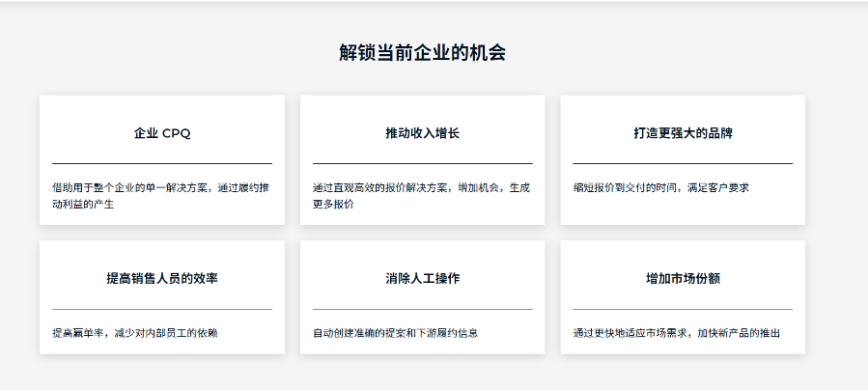Select the 企业 CPQ card title
This screenshot has width=868, height=390.
(x=162, y=133)
